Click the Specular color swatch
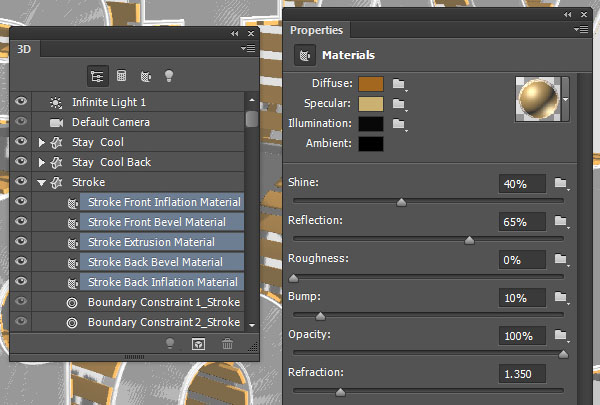 [x=371, y=104]
